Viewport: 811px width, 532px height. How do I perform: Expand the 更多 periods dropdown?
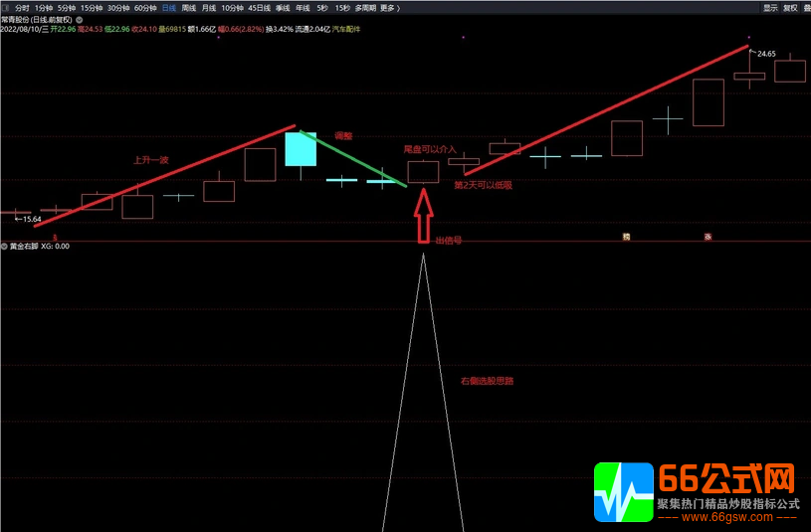point(389,7)
